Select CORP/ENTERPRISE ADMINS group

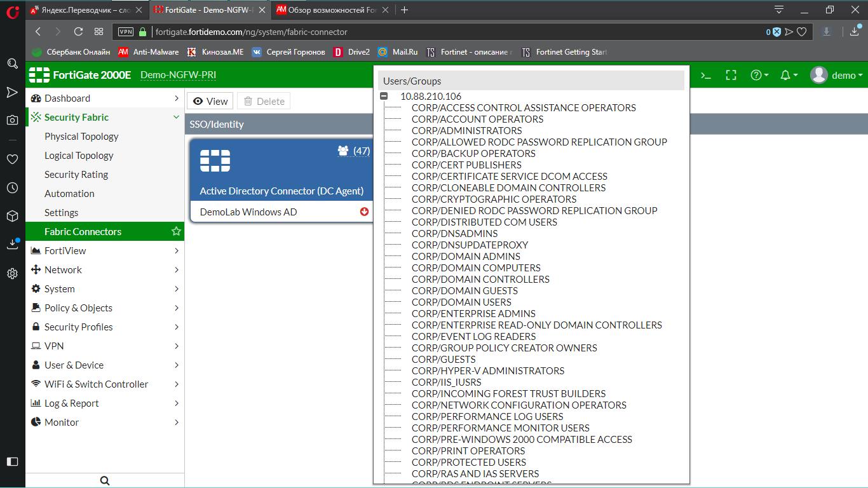tap(473, 313)
